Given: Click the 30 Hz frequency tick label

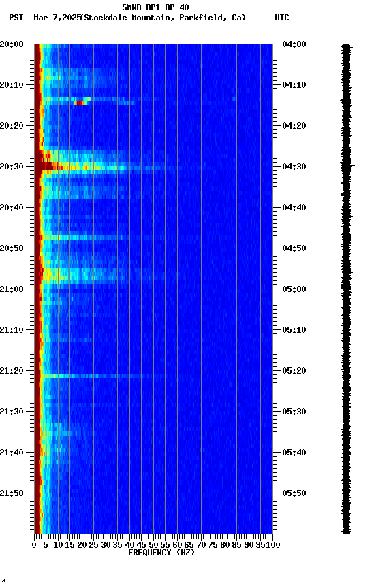Looking at the screenshot, I should (x=106, y=545).
